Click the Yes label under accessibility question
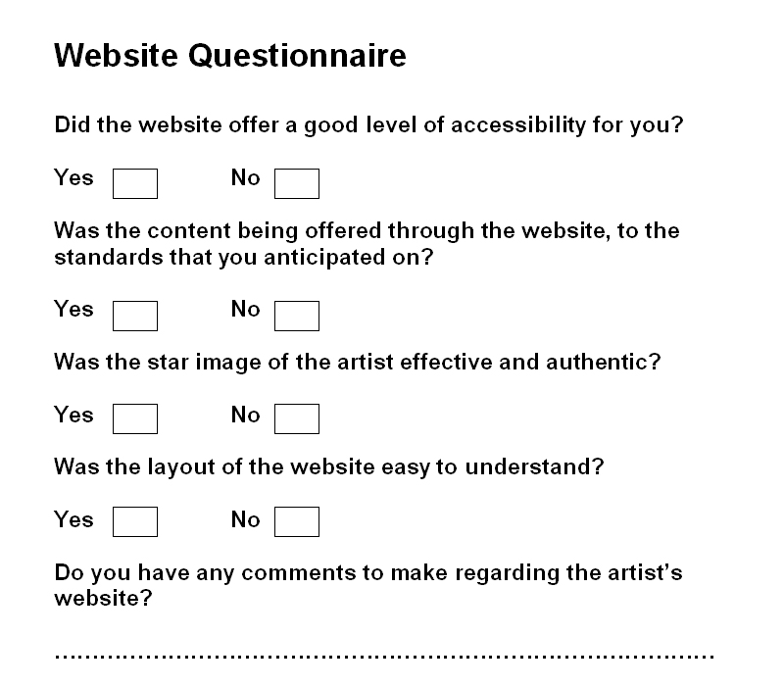The image size is (784, 686). (73, 177)
